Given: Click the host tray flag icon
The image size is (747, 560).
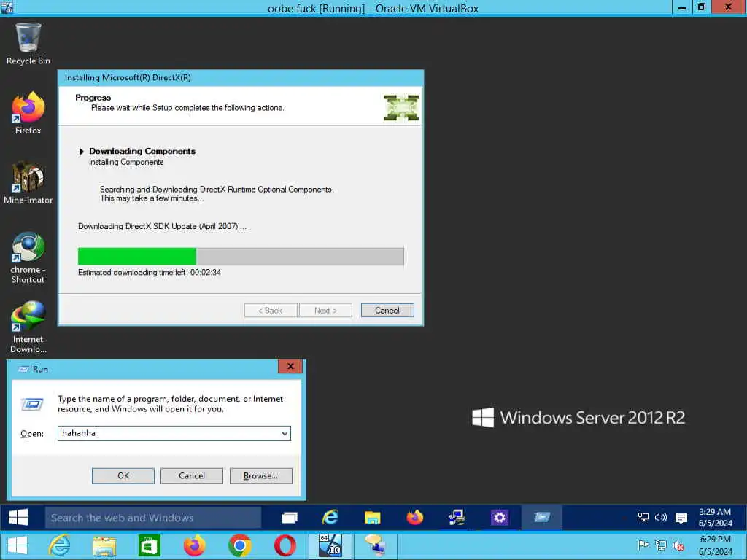Looking at the screenshot, I should point(643,545).
